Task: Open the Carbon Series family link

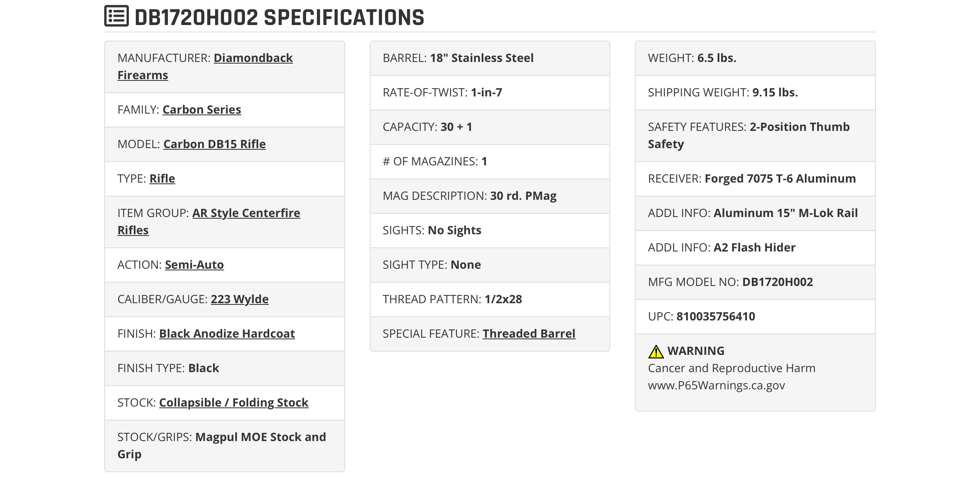Action: 202,110
